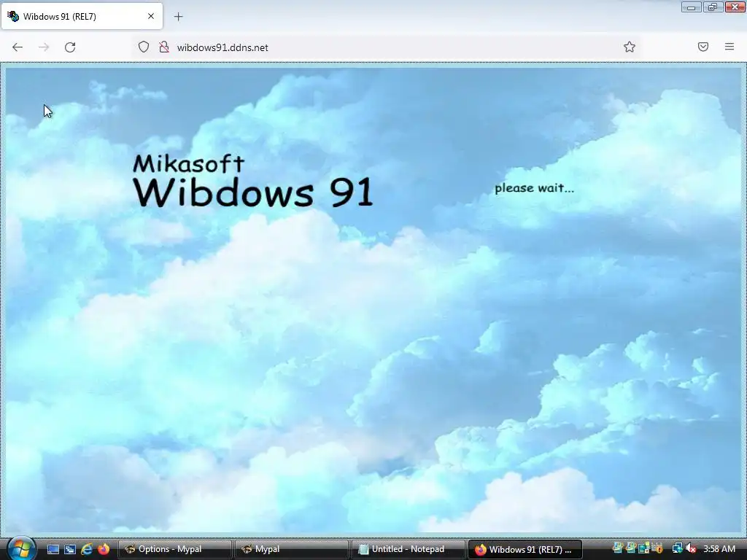Viewport: 747px width, 560px height.
Task: Click the muted volume speaker tray icon
Action: tap(691, 548)
